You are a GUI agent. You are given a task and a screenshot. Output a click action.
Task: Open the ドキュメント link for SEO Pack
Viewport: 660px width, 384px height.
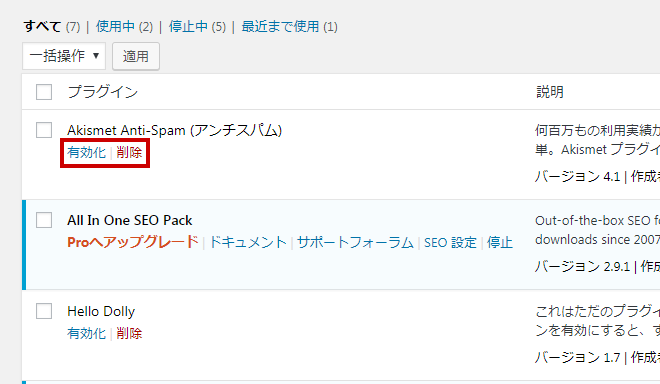click(x=248, y=242)
